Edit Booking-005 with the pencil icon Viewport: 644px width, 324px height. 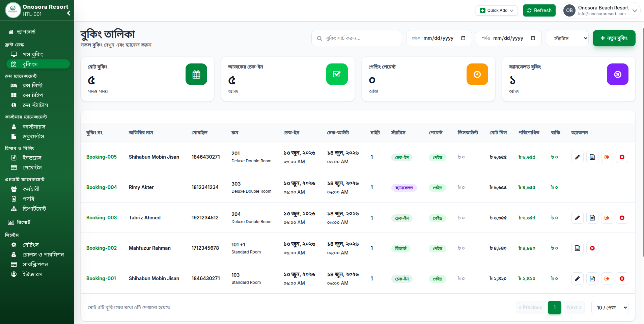(578, 157)
